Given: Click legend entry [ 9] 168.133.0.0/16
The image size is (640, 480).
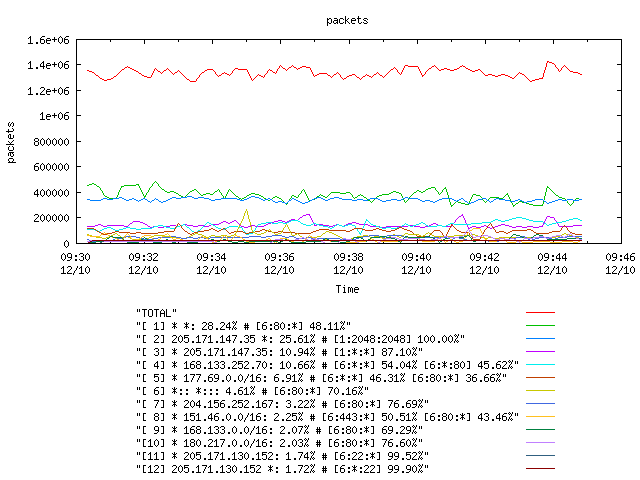Looking at the screenshot, I should tap(280, 430).
